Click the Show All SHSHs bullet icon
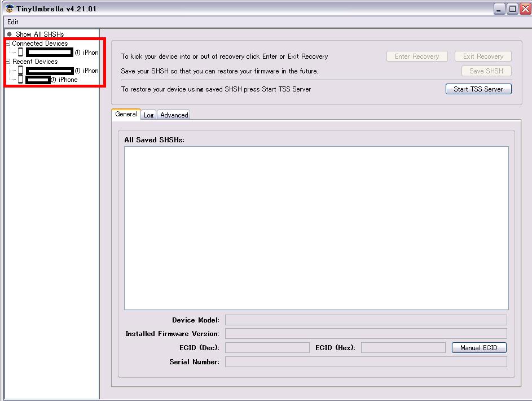The image size is (532, 401). pyautogui.click(x=10, y=34)
